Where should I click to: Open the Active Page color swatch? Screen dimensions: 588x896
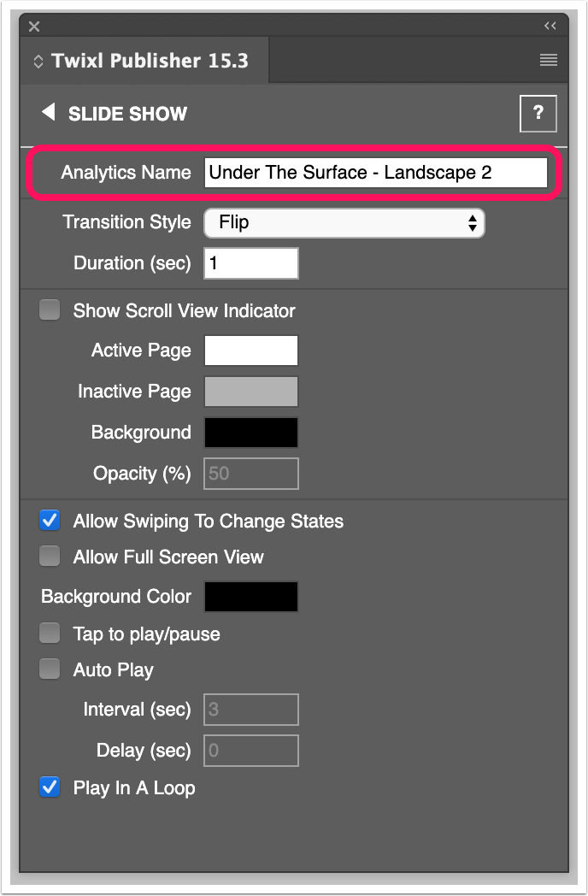[251, 351]
